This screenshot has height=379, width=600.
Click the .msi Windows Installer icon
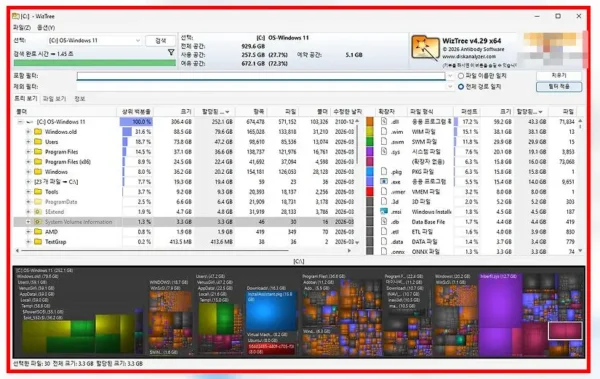384,211
